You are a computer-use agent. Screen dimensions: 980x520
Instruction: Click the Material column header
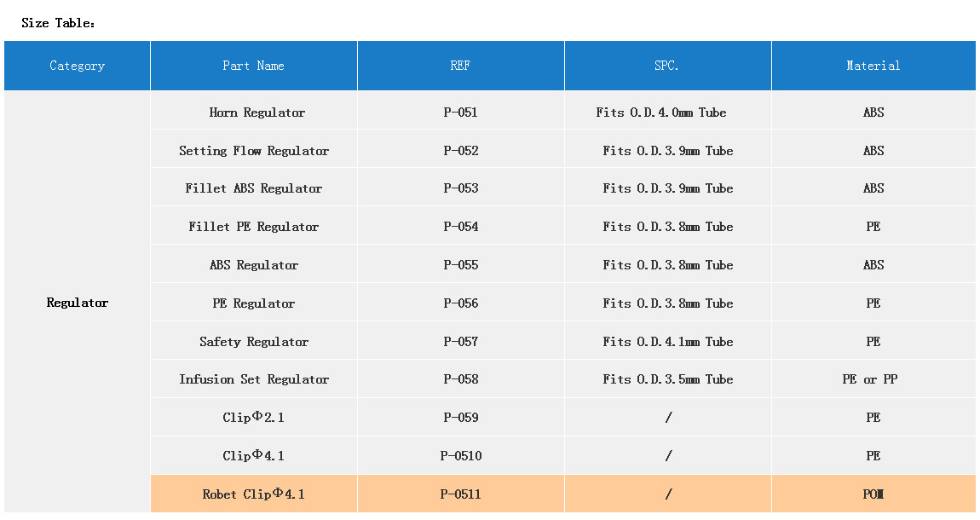pyautogui.click(x=873, y=66)
